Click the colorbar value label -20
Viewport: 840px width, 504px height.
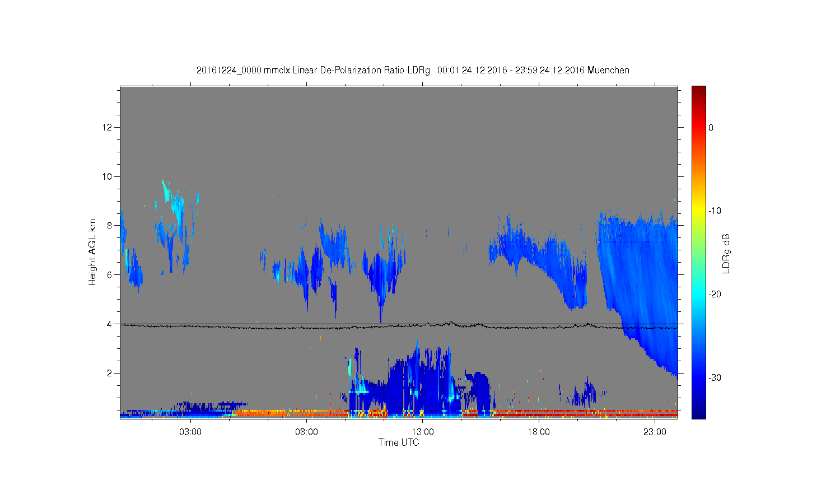(x=715, y=295)
